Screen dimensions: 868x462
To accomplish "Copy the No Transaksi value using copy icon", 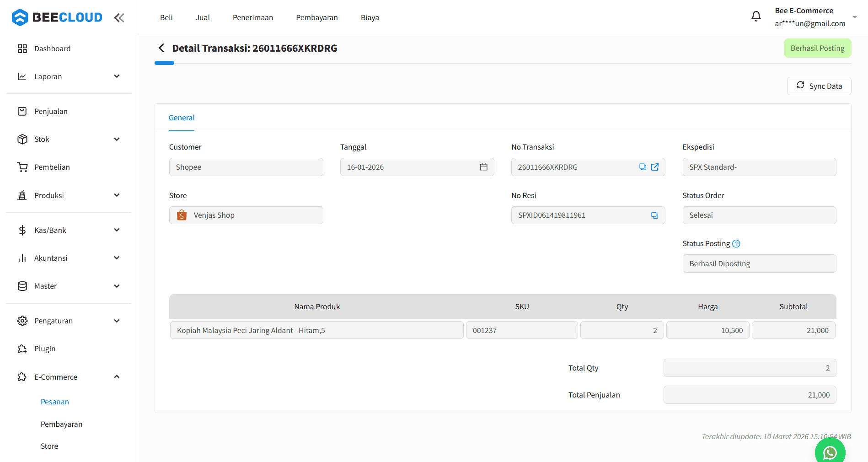I will pyautogui.click(x=643, y=167).
